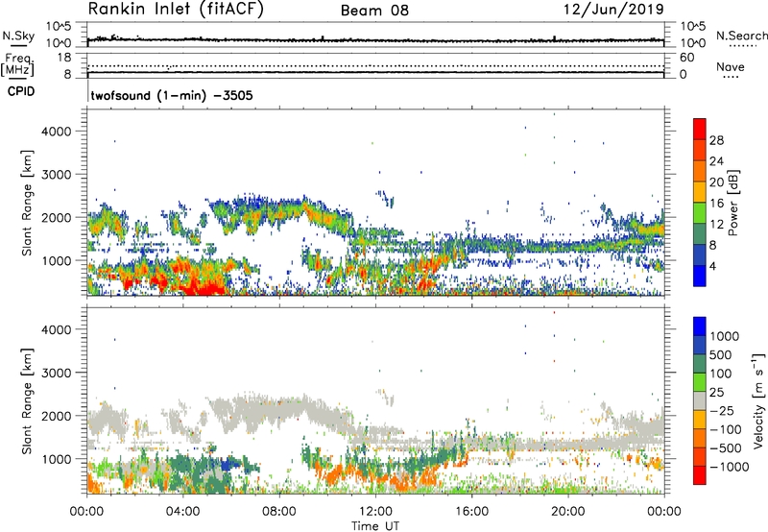Pick the red top segment of the power colorbar
Image resolution: width=768 pixels, height=532 pixels.
[x=700, y=129]
